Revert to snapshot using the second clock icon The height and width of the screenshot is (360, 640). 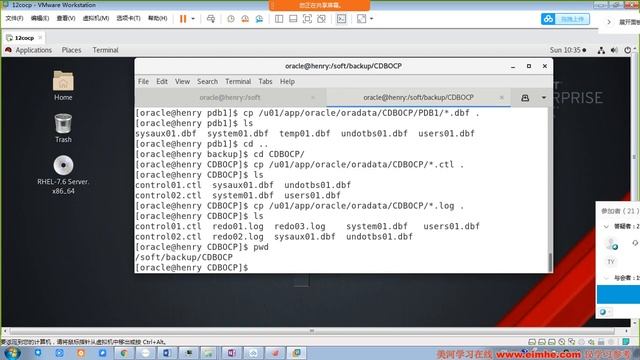tap(245, 19)
